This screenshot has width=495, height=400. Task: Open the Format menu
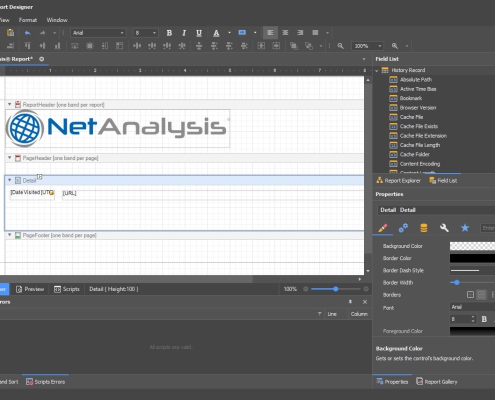pos(28,20)
